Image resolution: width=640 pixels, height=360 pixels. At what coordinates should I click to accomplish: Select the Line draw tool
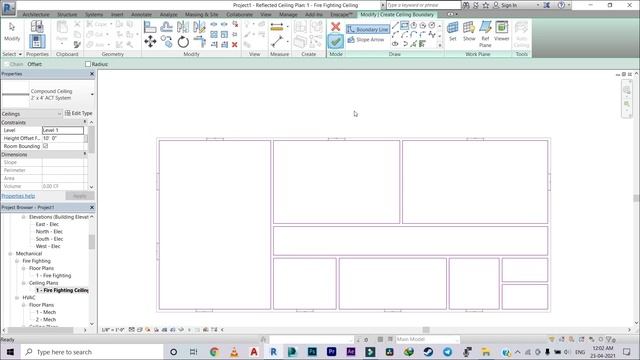395,26
